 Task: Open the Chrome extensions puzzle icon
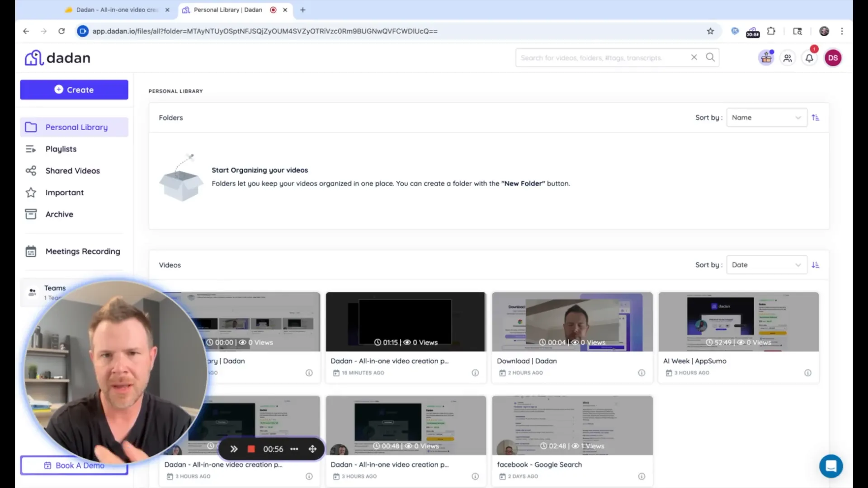click(x=771, y=31)
